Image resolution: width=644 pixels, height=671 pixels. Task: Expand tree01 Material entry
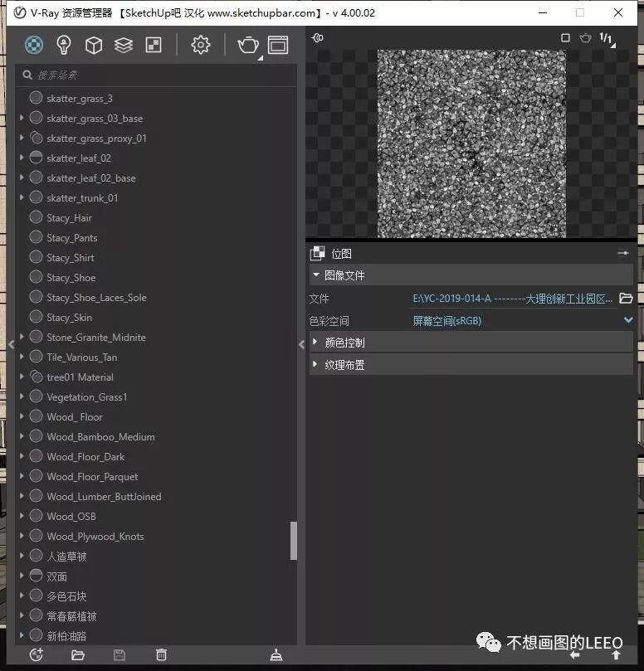pos(22,377)
